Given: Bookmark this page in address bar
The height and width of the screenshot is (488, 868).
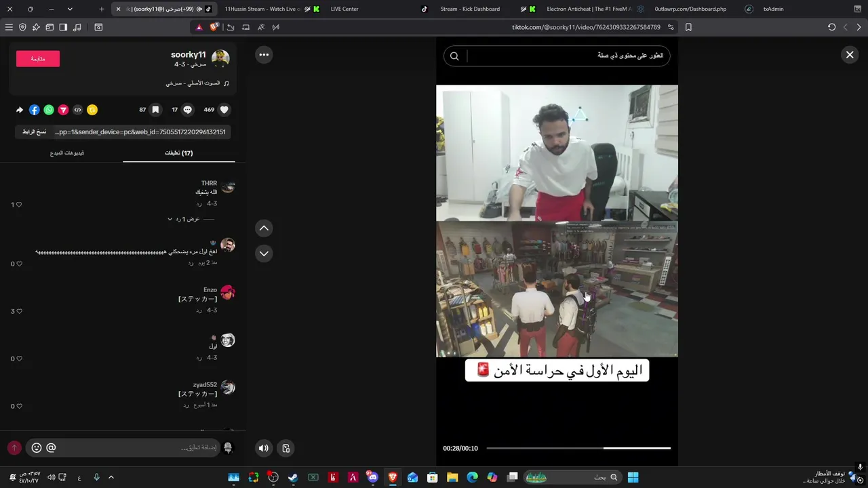Looking at the screenshot, I should pos(688,27).
